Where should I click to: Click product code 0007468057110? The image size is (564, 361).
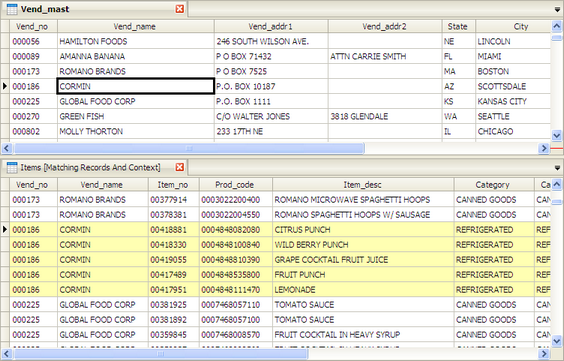tap(236, 305)
